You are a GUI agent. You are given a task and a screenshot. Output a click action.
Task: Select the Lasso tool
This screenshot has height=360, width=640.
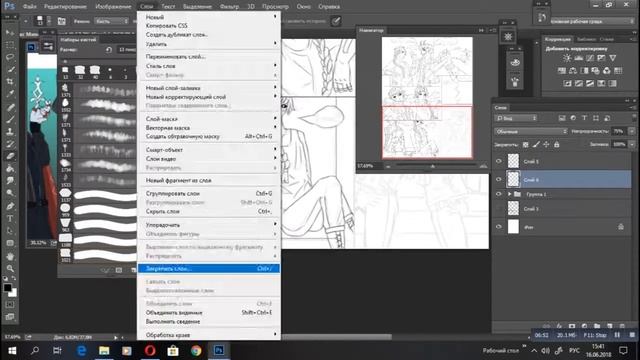pos(10,57)
